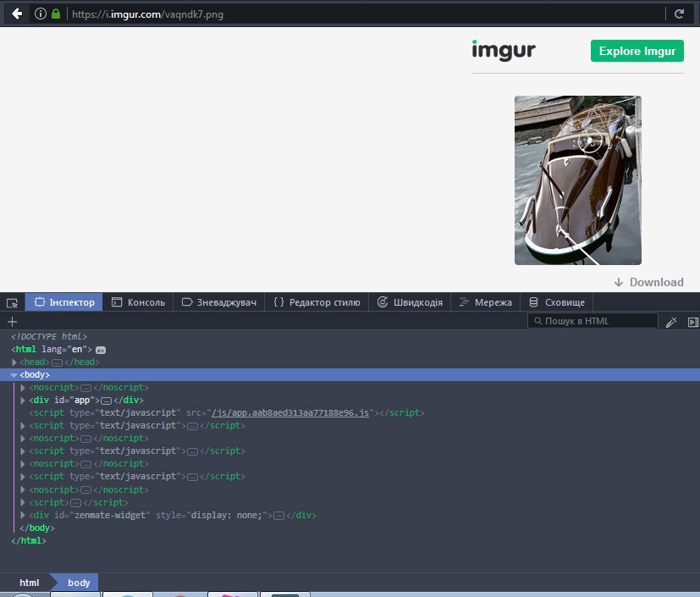This screenshot has width=700, height=597.
Task: Click the URL in the address bar
Action: point(147,14)
